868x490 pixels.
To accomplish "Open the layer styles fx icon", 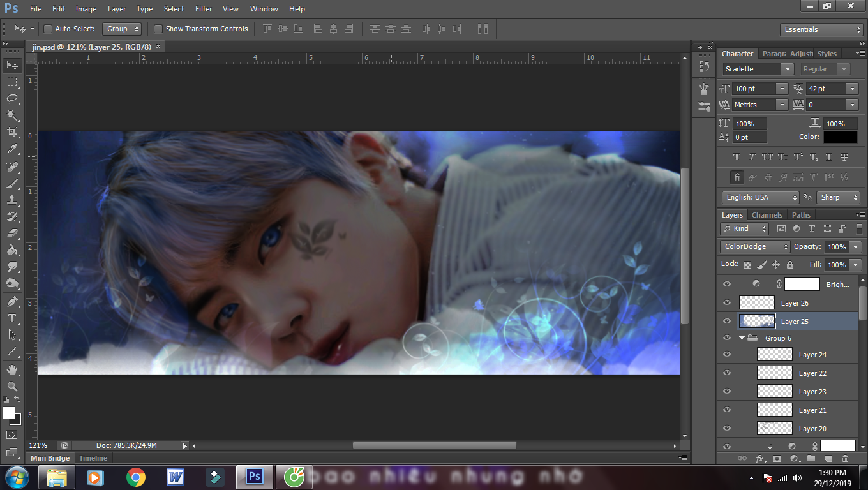I will [x=760, y=459].
